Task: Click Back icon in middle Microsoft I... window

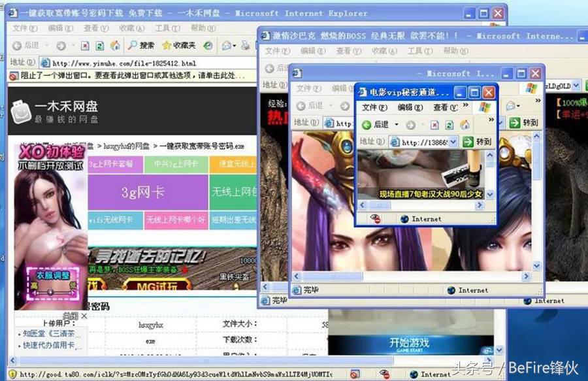Action: pyautogui.click(x=301, y=106)
